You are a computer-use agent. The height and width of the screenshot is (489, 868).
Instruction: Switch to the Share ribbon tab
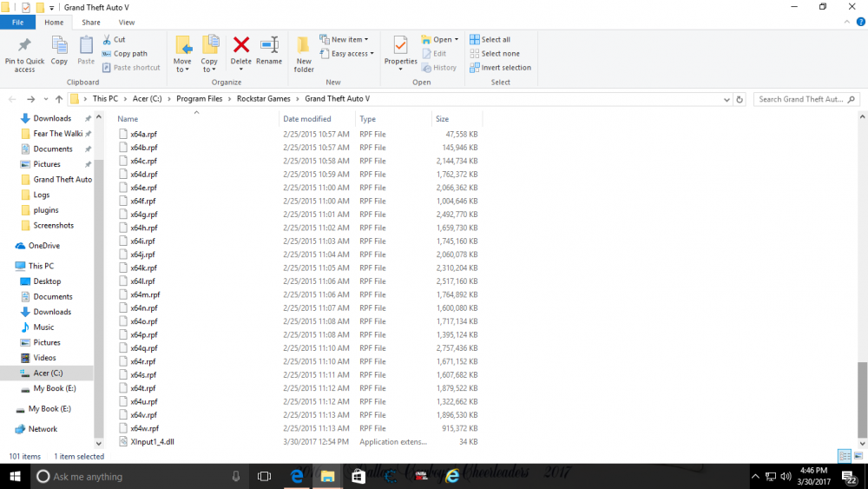click(x=91, y=23)
